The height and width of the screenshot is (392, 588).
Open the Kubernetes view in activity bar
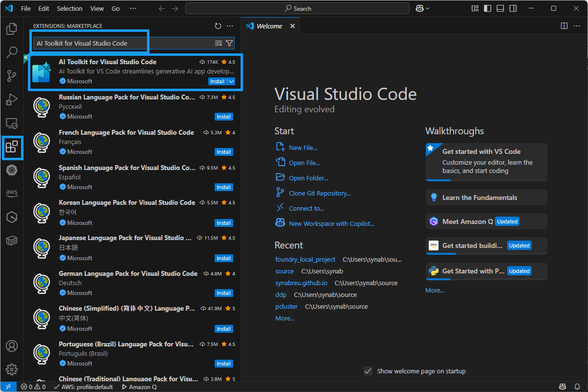click(x=12, y=170)
